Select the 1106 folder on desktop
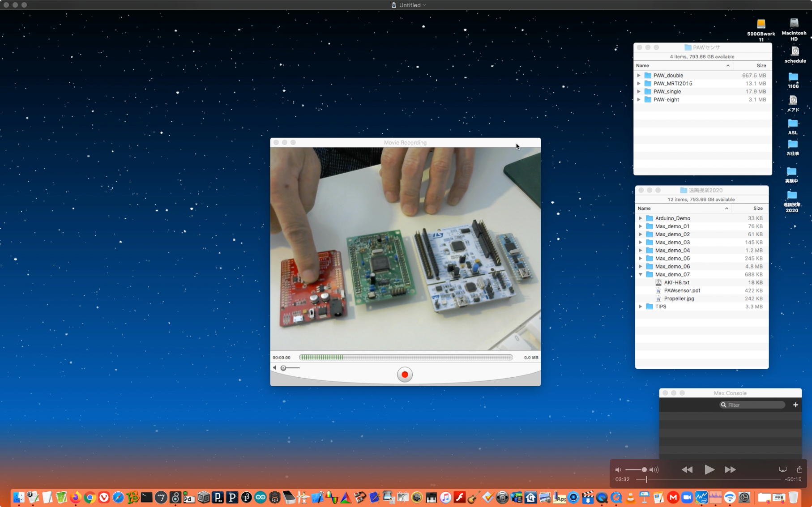 tap(793, 81)
